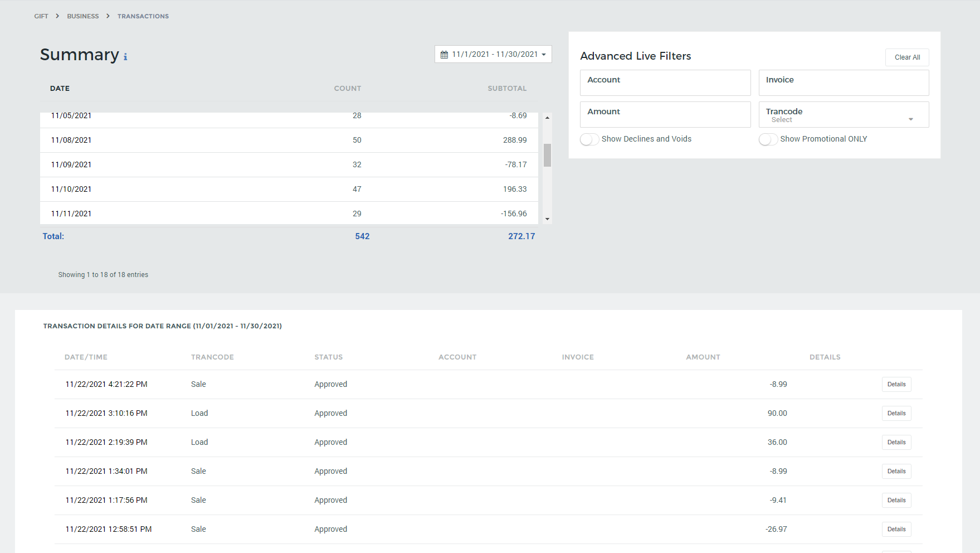Enable Show Promotional ONLY switch
Screen dimensions: 980x553
point(768,139)
